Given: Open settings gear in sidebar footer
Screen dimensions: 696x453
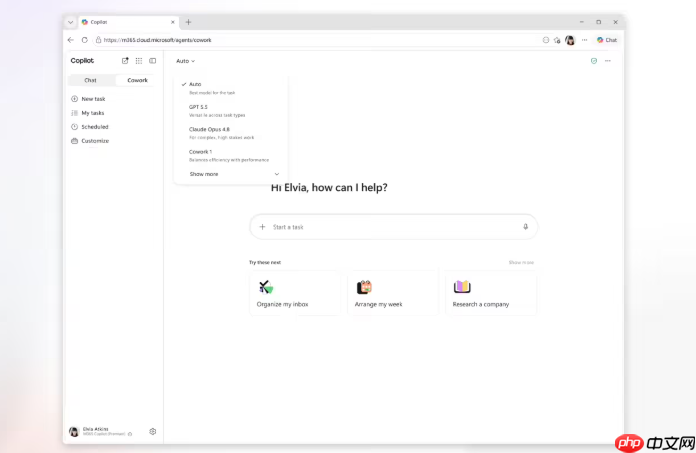Looking at the screenshot, I should point(153,431).
